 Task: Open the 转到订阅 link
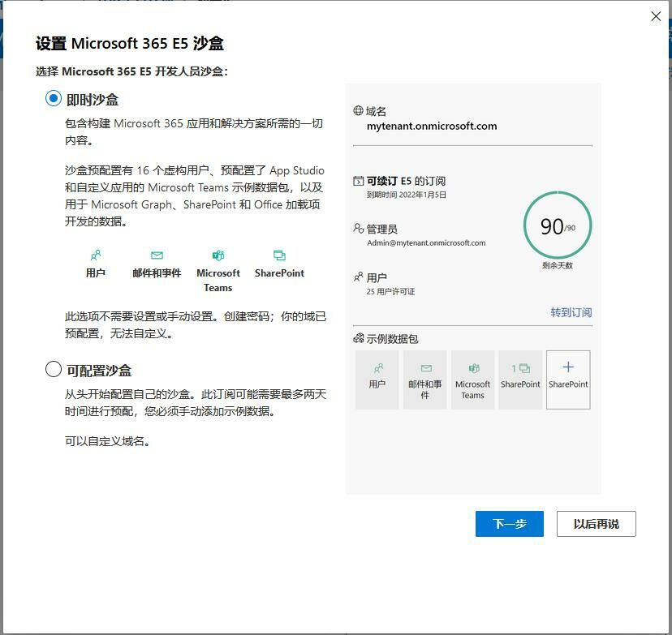tap(571, 313)
